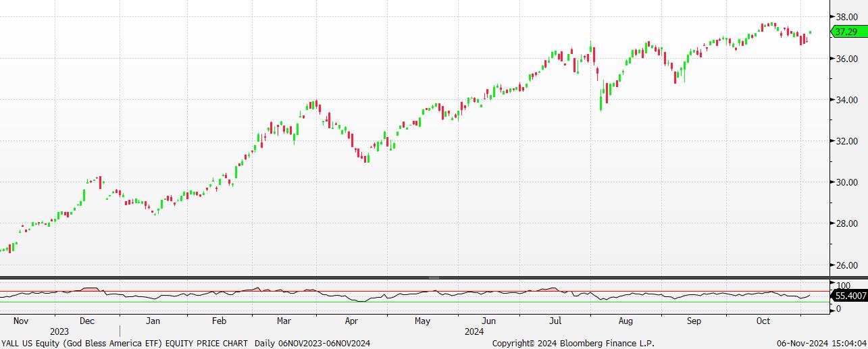
Task: Click the Oct month label on the time axis
Action: tap(763, 321)
